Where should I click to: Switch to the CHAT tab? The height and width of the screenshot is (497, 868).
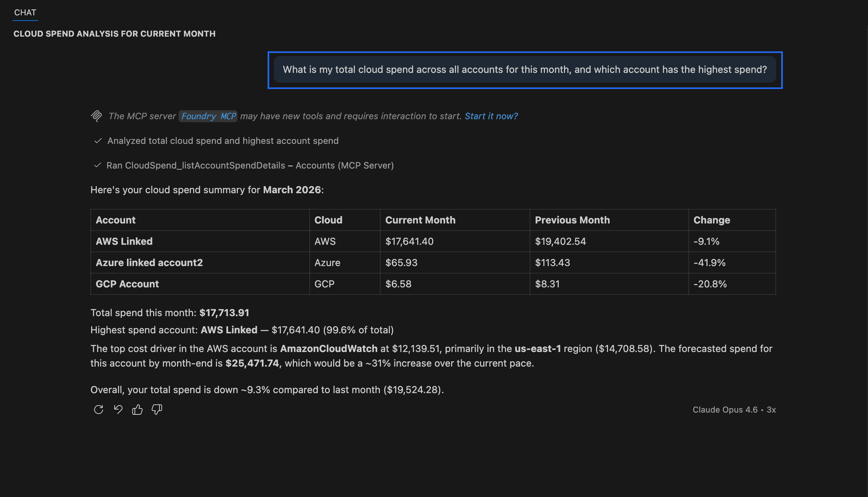pyautogui.click(x=25, y=12)
